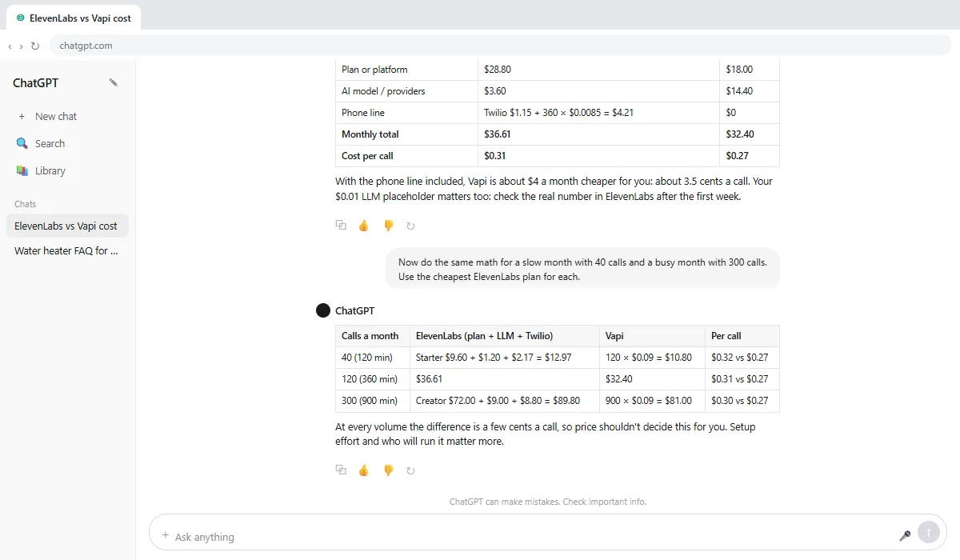Viewport: 960px width, 560px height.
Task: Thumbs down the reply about Vapi being $4 cheaper
Action: [388, 226]
